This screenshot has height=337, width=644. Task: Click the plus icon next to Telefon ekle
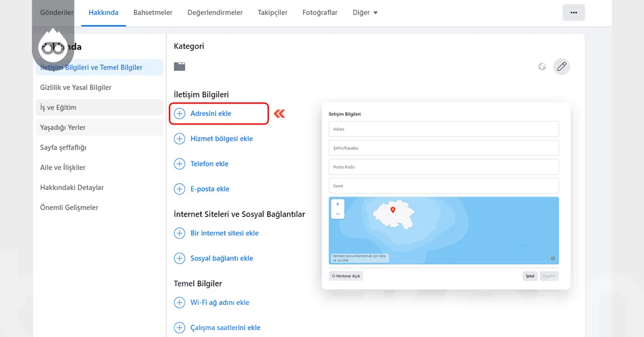pos(179,164)
